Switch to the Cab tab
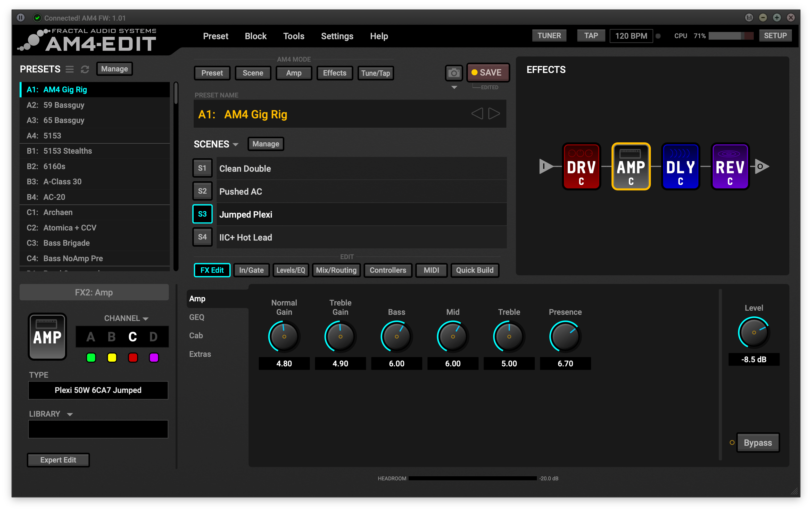Image resolution: width=812 pixels, height=511 pixels. point(196,336)
